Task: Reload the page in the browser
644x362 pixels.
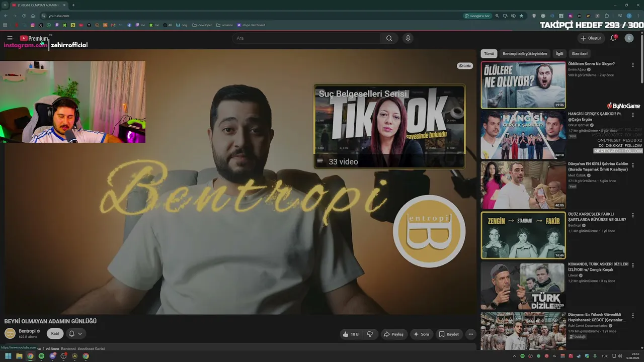Action: [24, 16]
